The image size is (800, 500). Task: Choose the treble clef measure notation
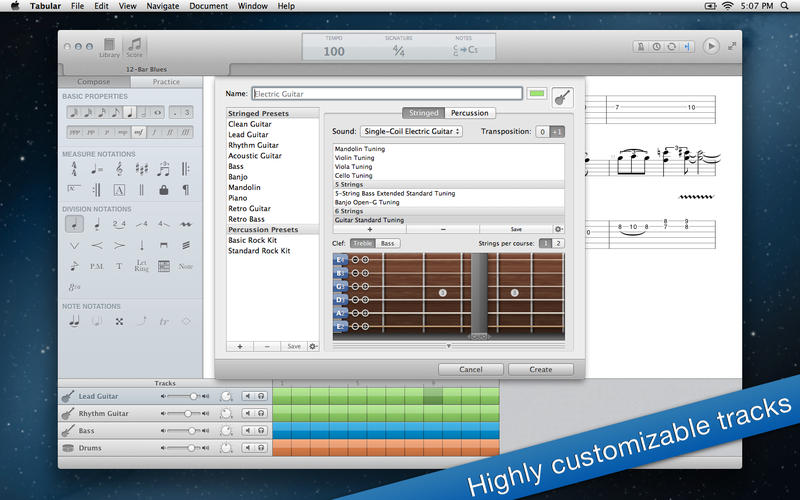pyautogui.click(x=119, y=168)
